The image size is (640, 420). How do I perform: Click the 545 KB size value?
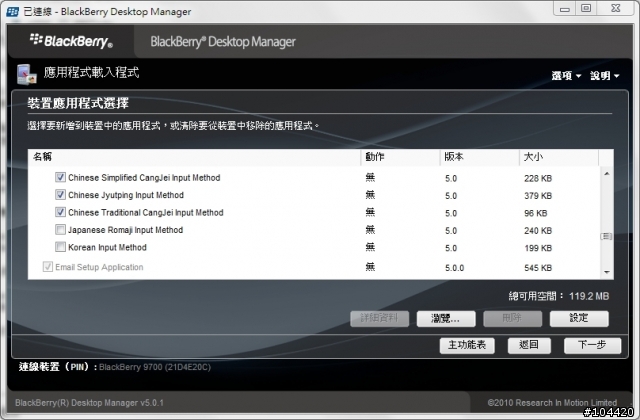click(x=538, y=268)
